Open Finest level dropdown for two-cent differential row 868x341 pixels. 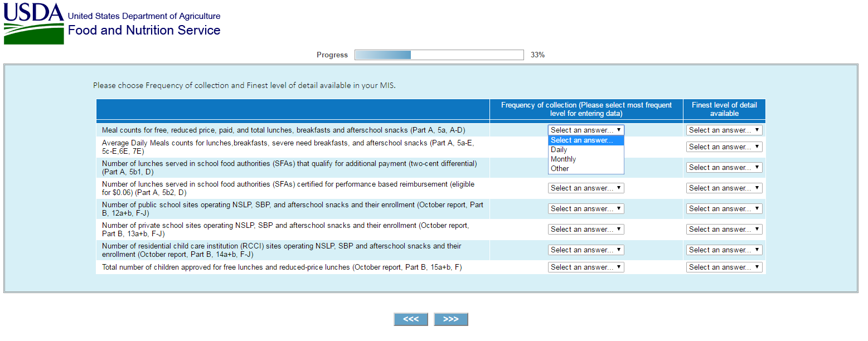[724, 168]
